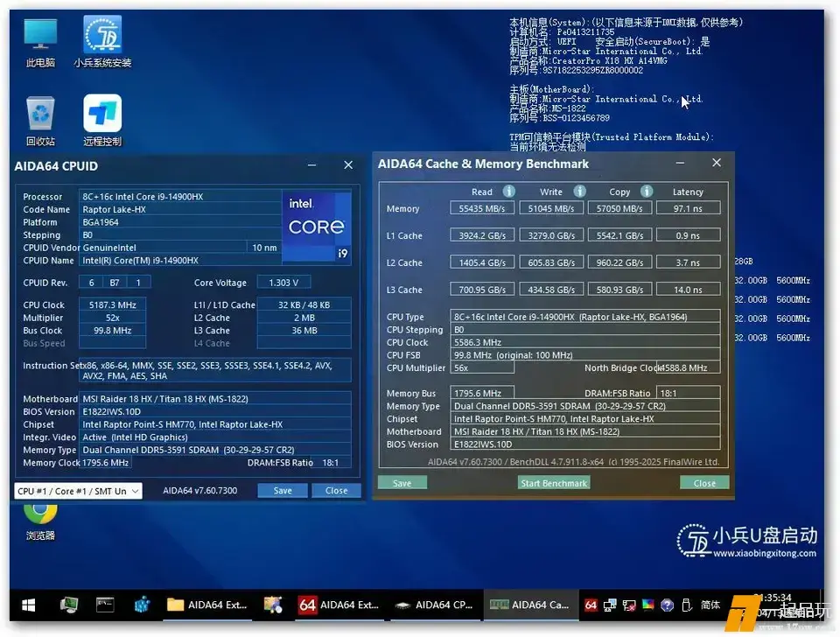Click the 简体 input method indicator

click(710, 605)
